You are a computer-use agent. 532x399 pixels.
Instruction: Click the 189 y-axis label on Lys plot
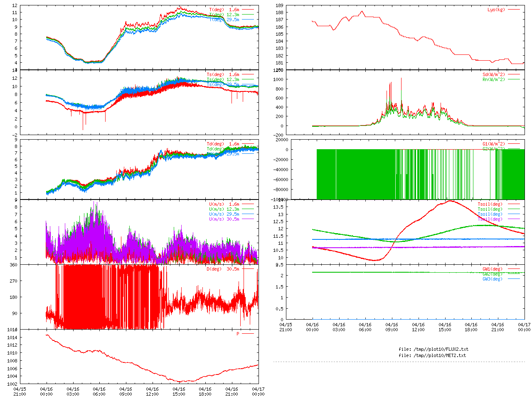(x=279, y=5)
